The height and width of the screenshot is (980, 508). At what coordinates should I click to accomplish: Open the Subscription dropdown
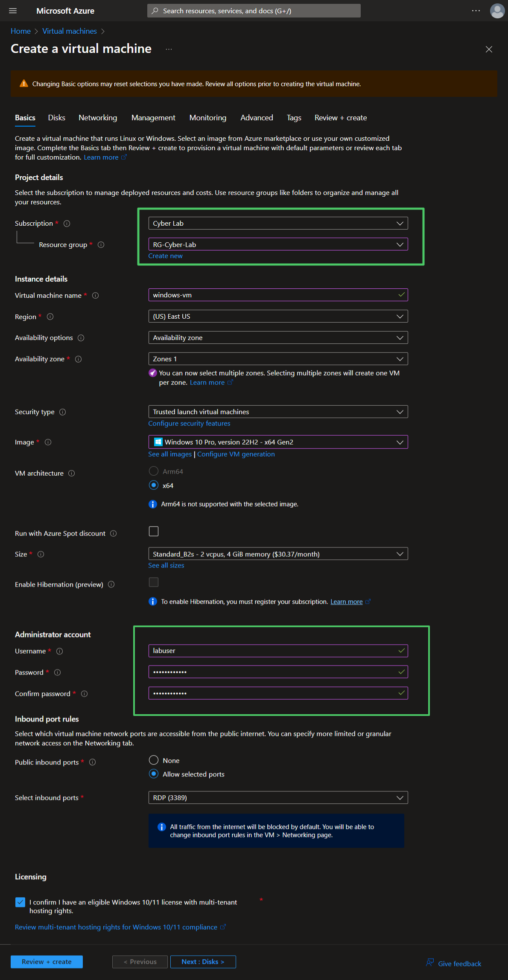pos(278,224)
